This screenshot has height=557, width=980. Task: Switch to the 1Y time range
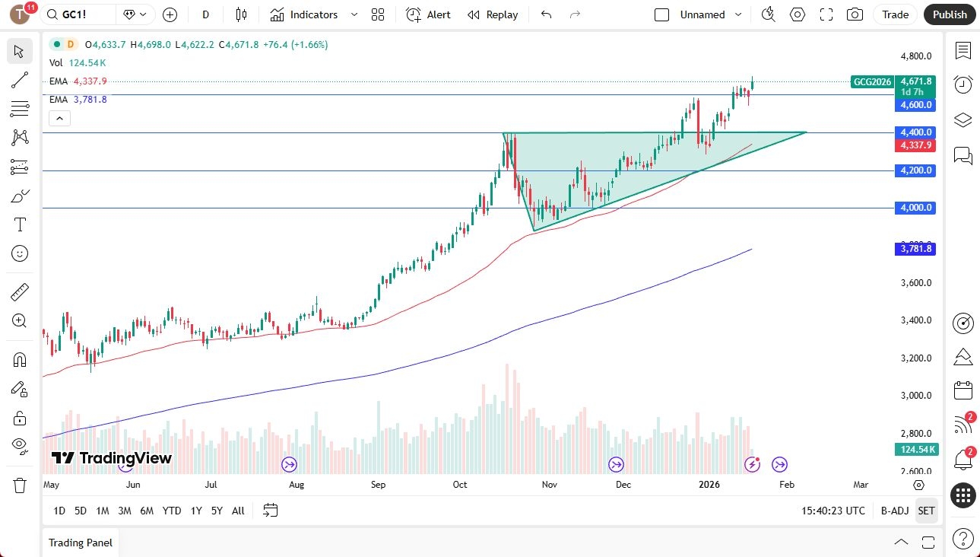[195, 511]
